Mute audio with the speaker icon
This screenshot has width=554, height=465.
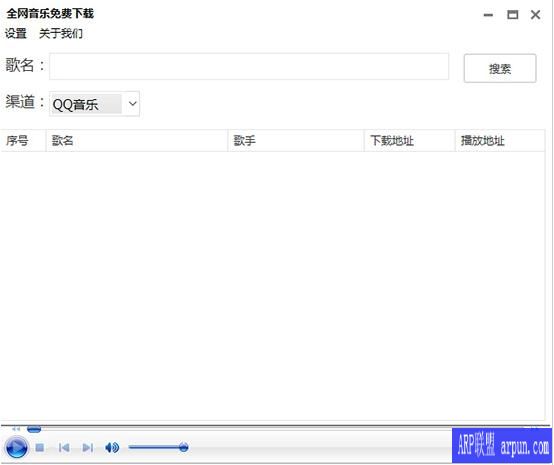click(x=112, y=448)
